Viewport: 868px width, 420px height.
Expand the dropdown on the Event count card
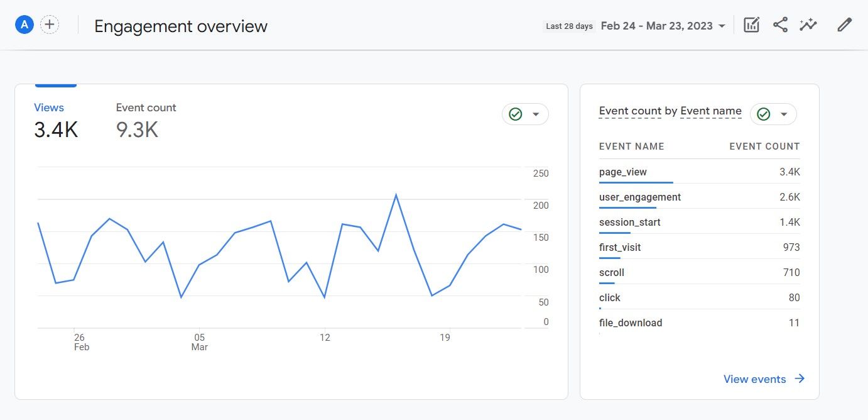pos(784,114)
